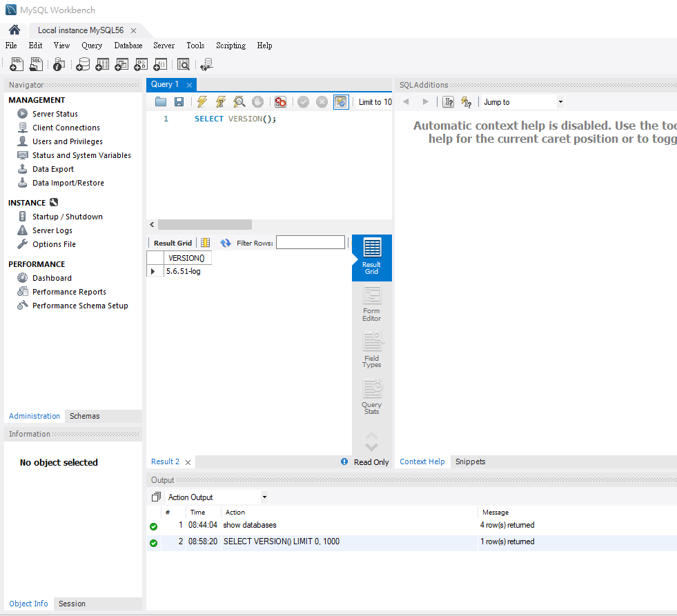
Task: Show Query Stats panel
Action: (372, 397)
